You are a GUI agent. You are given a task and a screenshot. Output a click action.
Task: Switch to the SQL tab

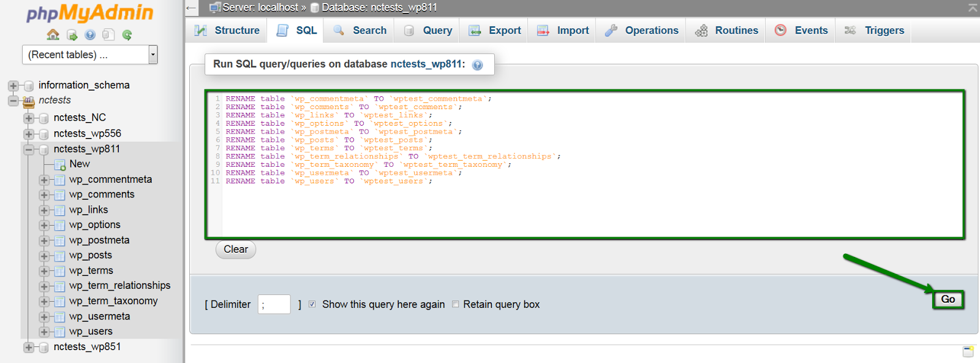click(x=297, y=30)
